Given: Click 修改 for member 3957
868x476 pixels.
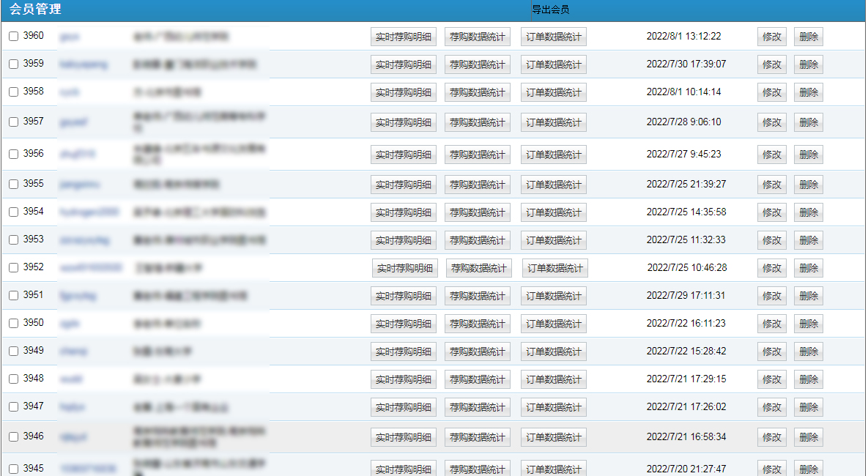Looking at the screenshot, I should [x=771, y=122].
